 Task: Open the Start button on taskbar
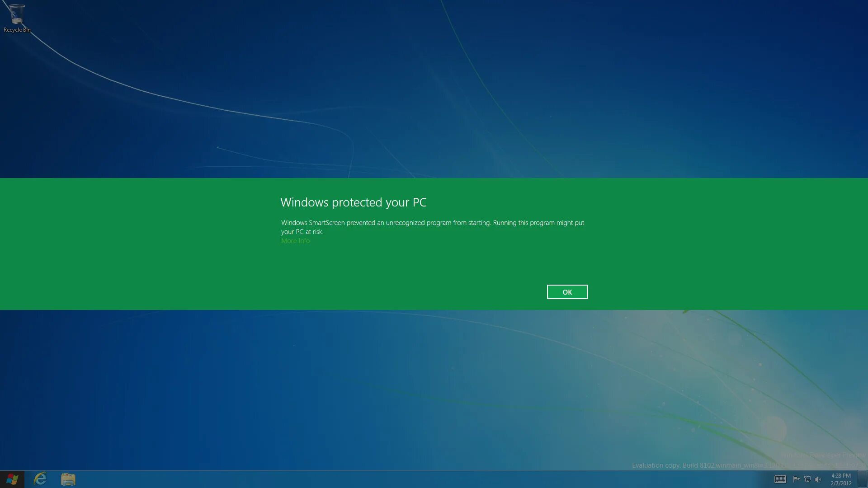pyautogui.click(x=12, y=479)
